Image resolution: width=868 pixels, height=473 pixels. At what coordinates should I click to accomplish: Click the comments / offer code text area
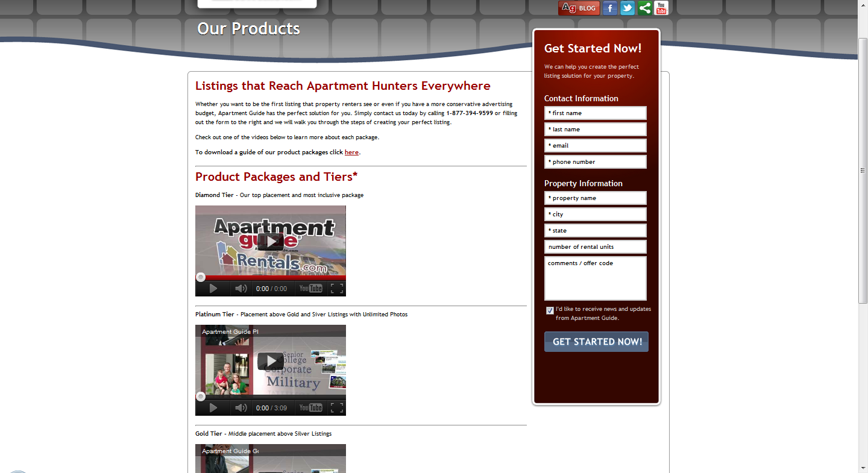596,278
